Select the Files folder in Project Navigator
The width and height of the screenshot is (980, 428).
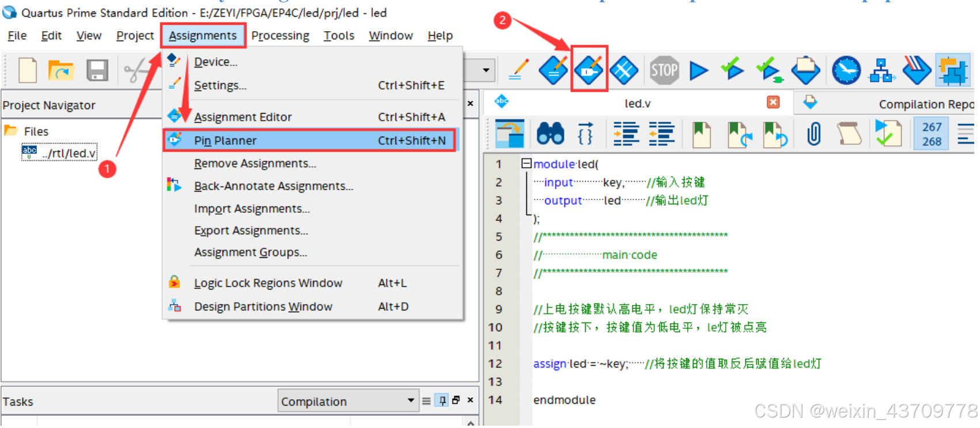[27, 131]
